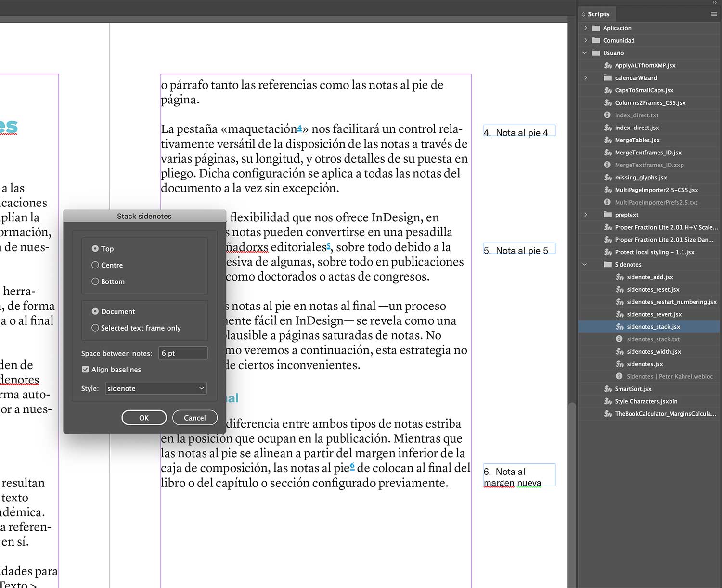Click info icon beside sidenotes_stack.txt

[x=619, y=339]
